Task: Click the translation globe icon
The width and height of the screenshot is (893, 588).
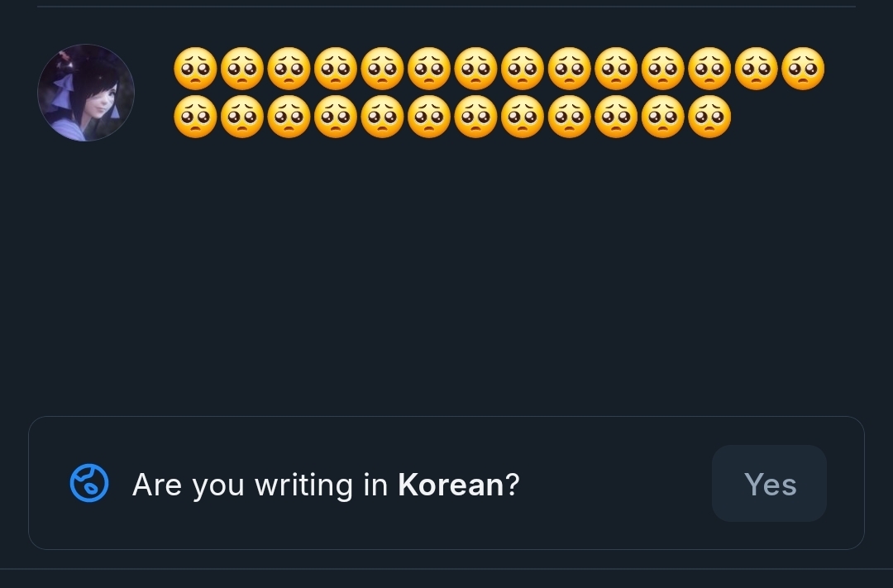Action: [89, 484]
